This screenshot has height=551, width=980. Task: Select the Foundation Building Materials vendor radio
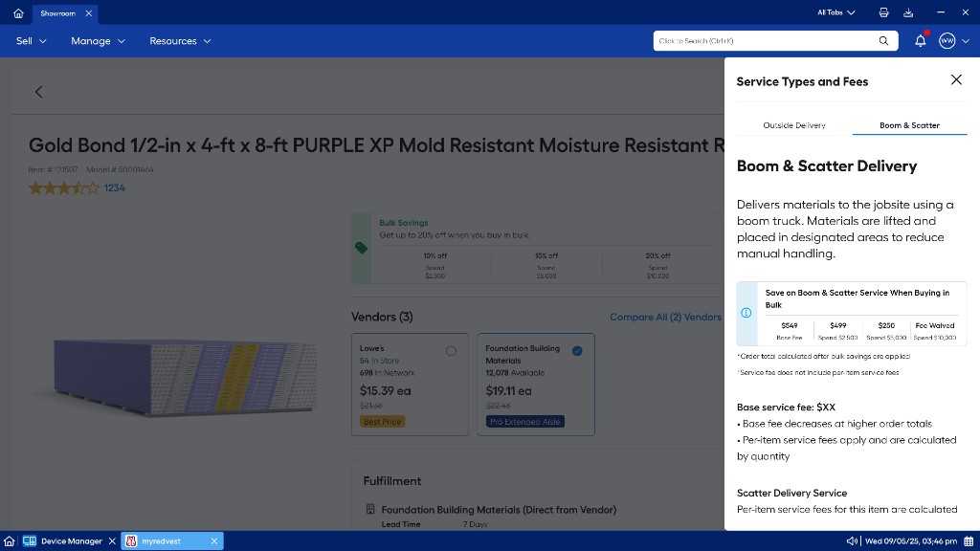[577, 351]
